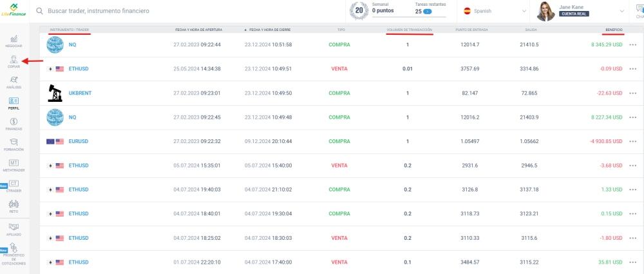The width and height of the screenshot is (644, 274).
Task: Select exit value 21410.5
Action: 529,45
